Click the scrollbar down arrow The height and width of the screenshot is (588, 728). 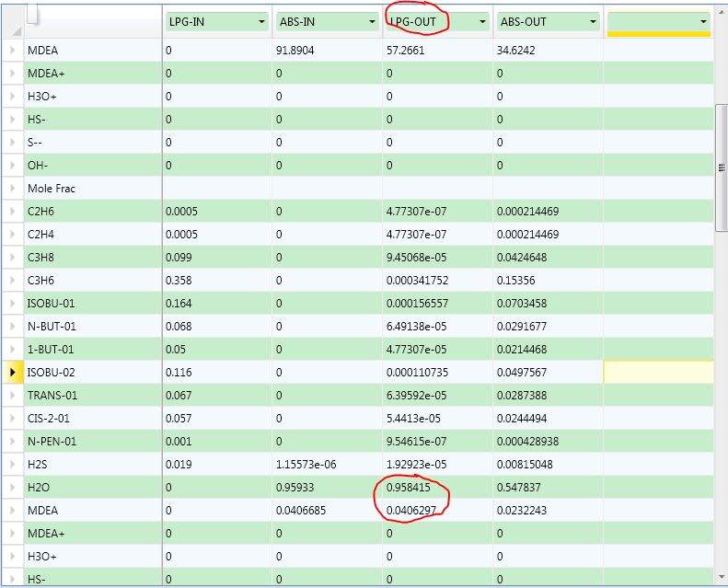pos(722,577)
